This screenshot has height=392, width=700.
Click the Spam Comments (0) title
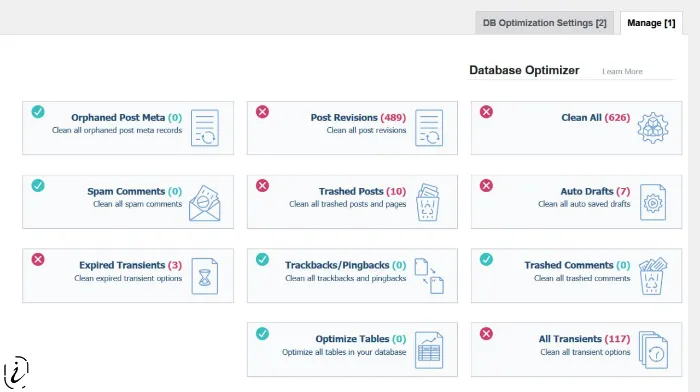[134, 191]
